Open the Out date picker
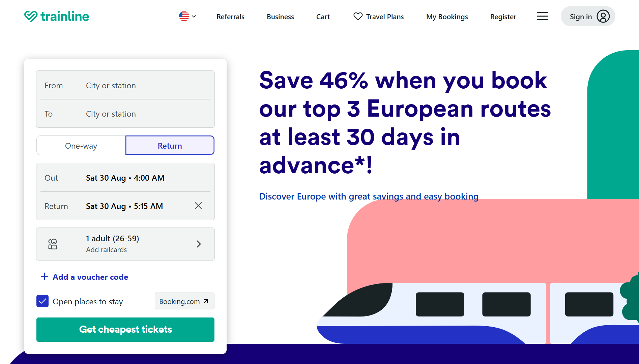639x364 pixels. tap(125, 178)
